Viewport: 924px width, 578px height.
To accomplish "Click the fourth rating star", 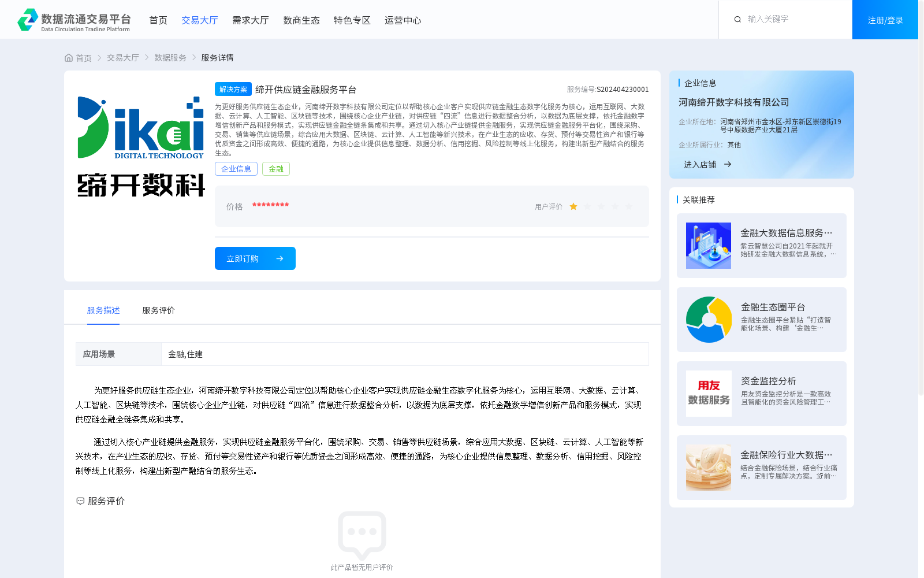I will pyautogui.click(x=615, y=206).
